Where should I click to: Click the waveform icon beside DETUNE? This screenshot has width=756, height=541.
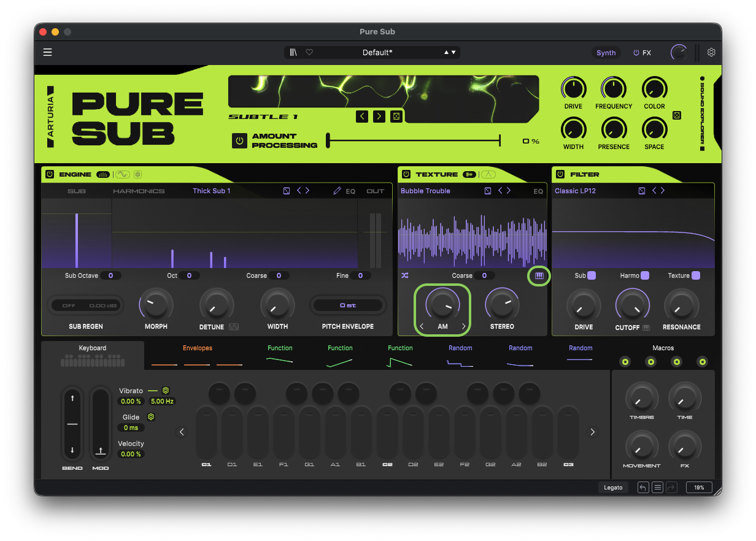coord(234,327)
